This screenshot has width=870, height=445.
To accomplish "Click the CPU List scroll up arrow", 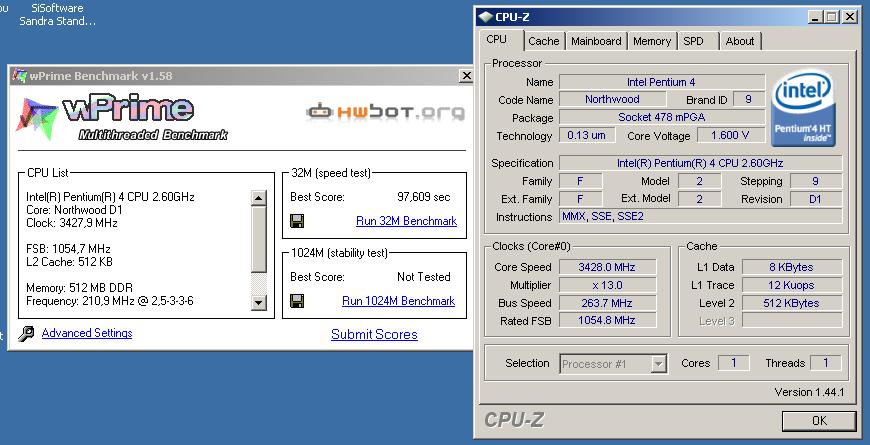I will [259, 198].
